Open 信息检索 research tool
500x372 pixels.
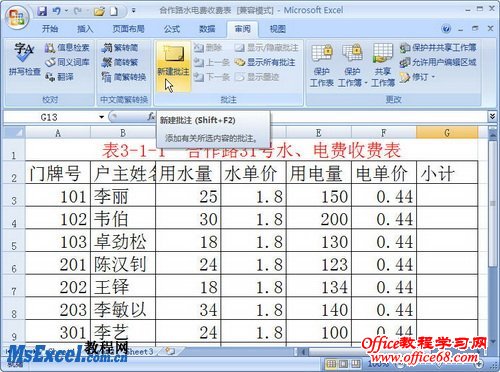click(67, 48)
